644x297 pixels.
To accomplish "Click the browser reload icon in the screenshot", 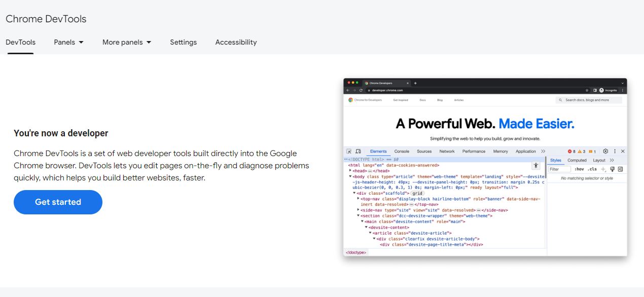I will click(x=361, y=90).
